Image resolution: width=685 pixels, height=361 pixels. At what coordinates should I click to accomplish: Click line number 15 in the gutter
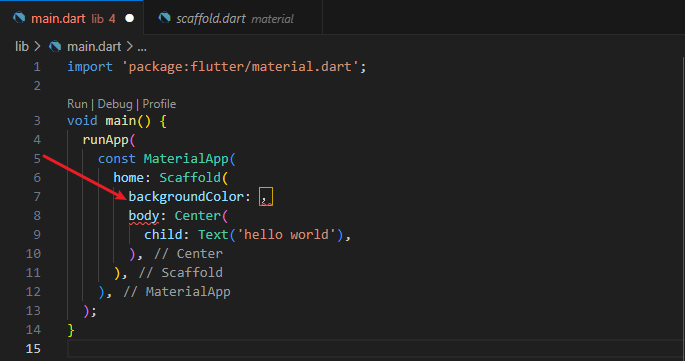pyautogui.click(x=33, y=349)
